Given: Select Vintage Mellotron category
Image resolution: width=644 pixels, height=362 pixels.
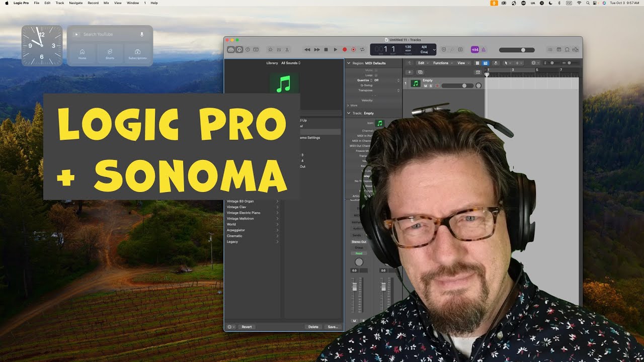Looking at the screenshot, I should point(253,219).
